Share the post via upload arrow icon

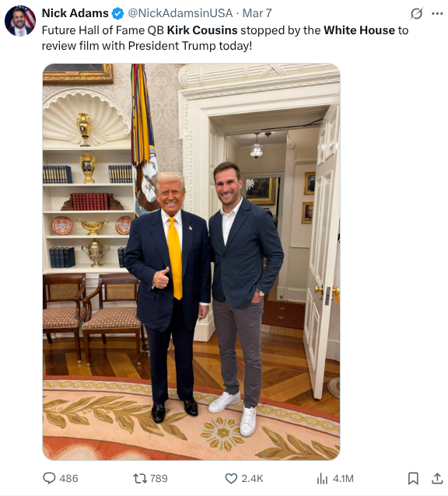point(437,478)
